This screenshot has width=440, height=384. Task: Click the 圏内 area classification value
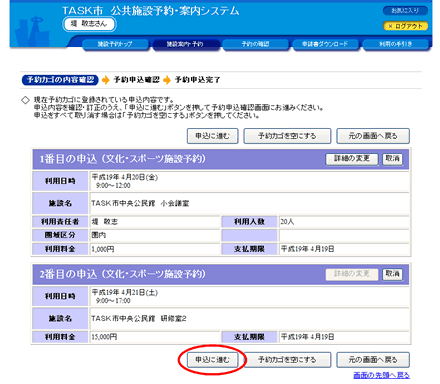tap(99, 235)
